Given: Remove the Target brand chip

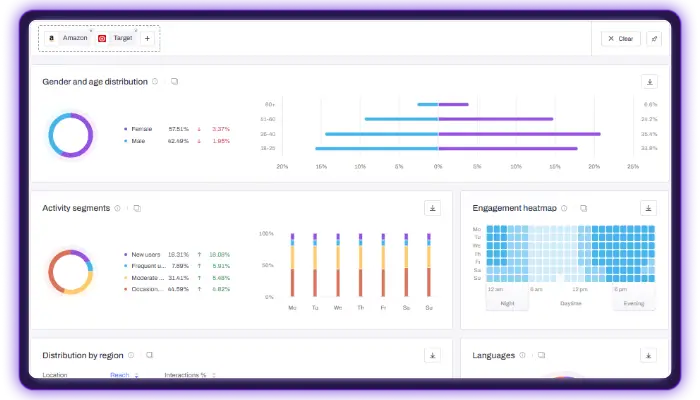Looking at the screenshot, I should pyautogui.click(x=136, y=31).
